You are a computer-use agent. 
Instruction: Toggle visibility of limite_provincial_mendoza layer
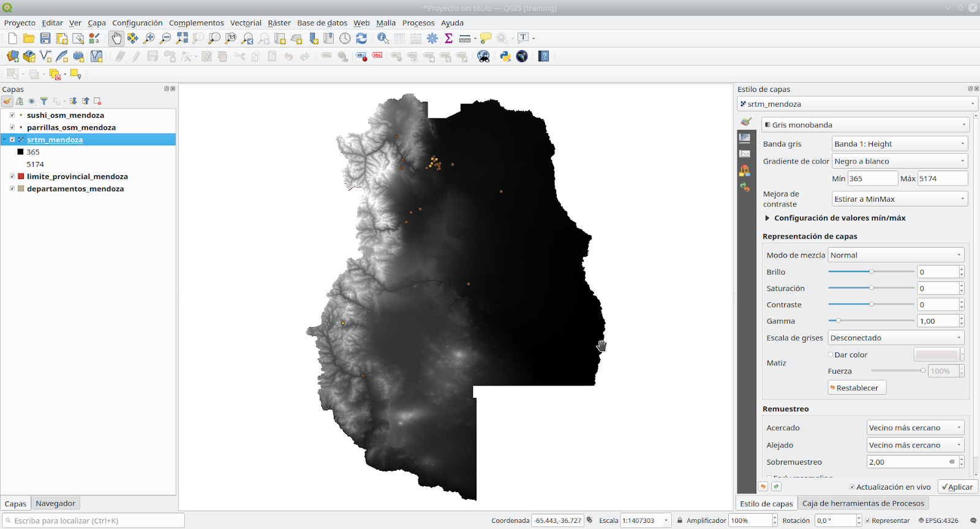point(12,177)
